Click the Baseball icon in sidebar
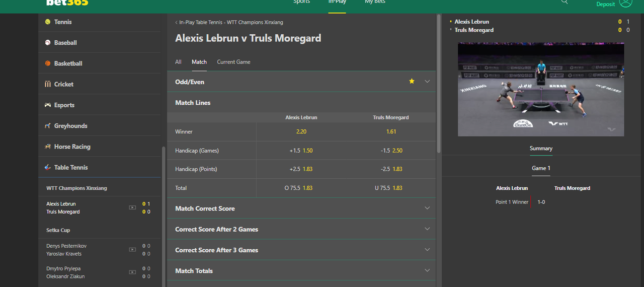The height and width of the screenshot is (287, 644). [x=48, y=43]
